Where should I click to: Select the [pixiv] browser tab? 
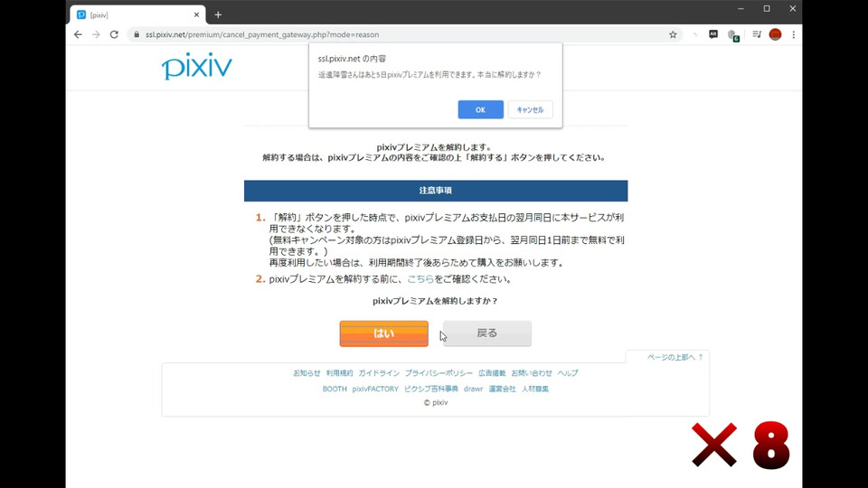[137, 15]
